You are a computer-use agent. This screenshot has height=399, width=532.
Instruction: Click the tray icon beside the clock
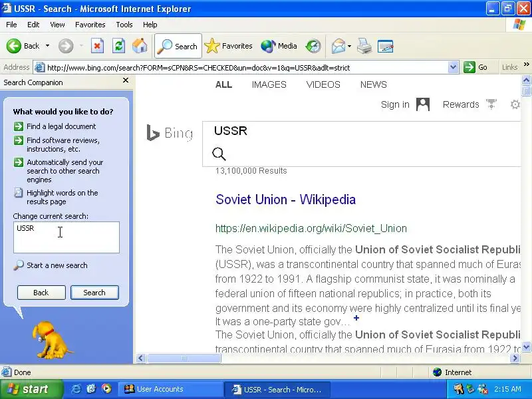click(x=483, y=389)
